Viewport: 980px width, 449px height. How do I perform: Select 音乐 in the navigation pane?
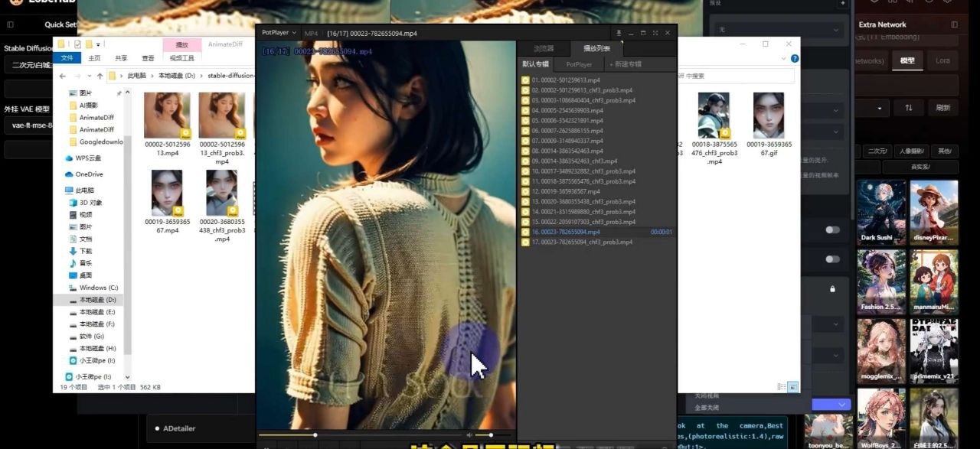(x=80, y=263)
